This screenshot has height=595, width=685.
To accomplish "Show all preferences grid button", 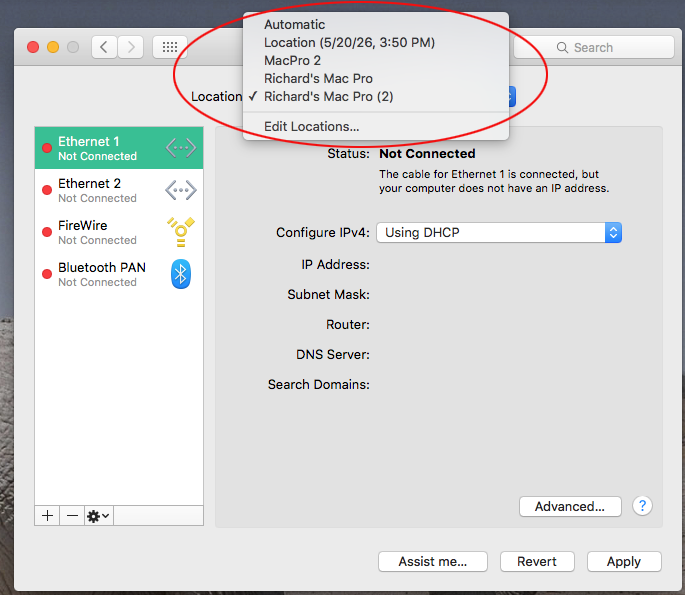I will point(170,47).
